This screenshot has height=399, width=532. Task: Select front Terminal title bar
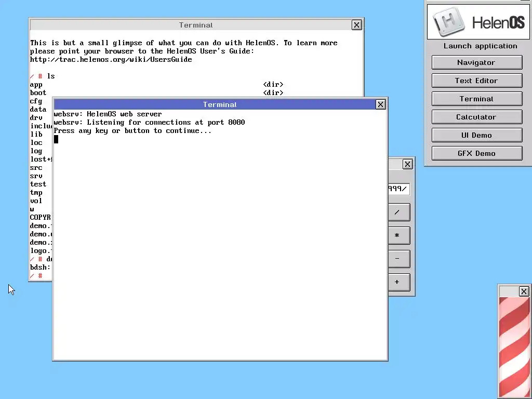tap(220, 104)
